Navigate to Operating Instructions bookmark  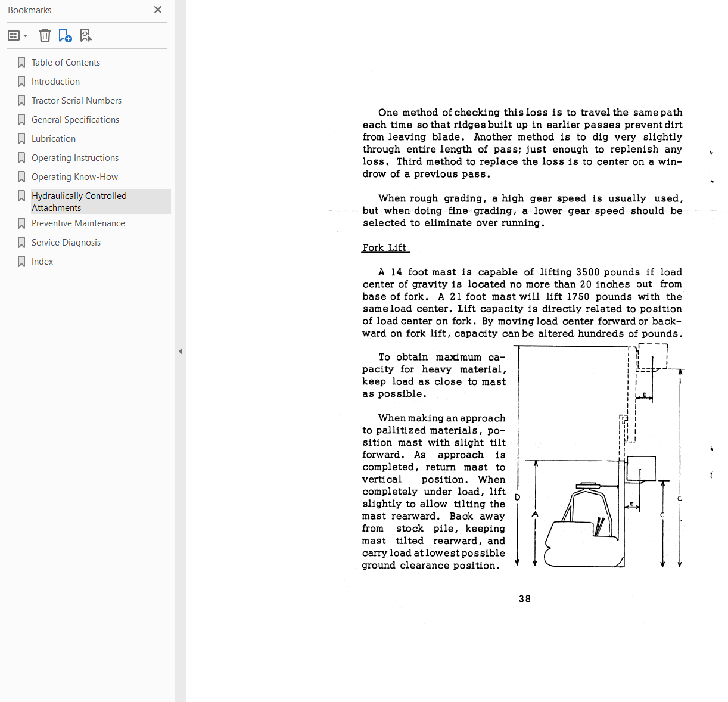coord(75,158)
